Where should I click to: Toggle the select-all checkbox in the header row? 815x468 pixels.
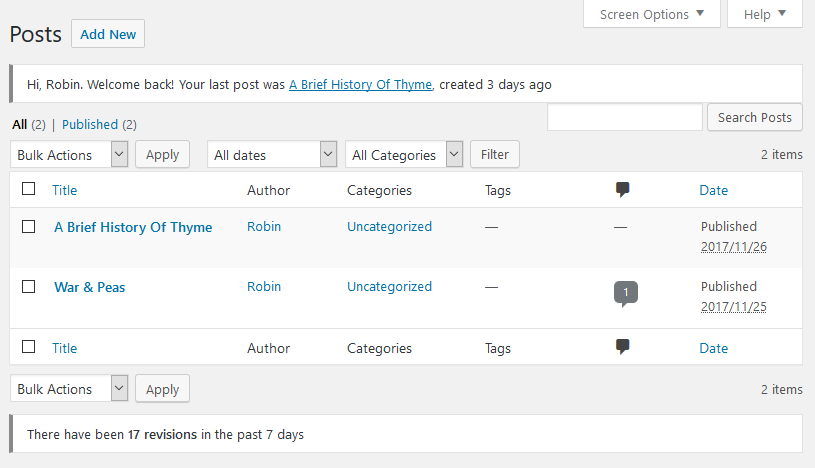29,189
